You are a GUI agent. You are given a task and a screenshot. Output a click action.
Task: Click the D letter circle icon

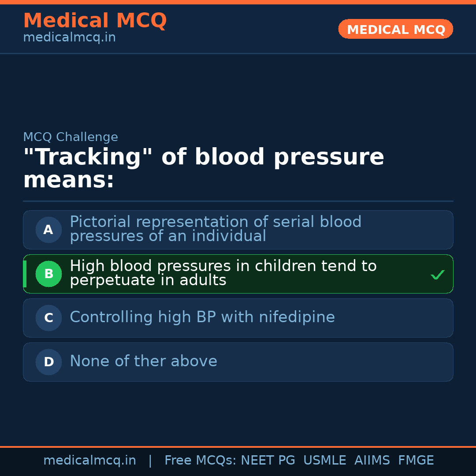coord(48,362)
